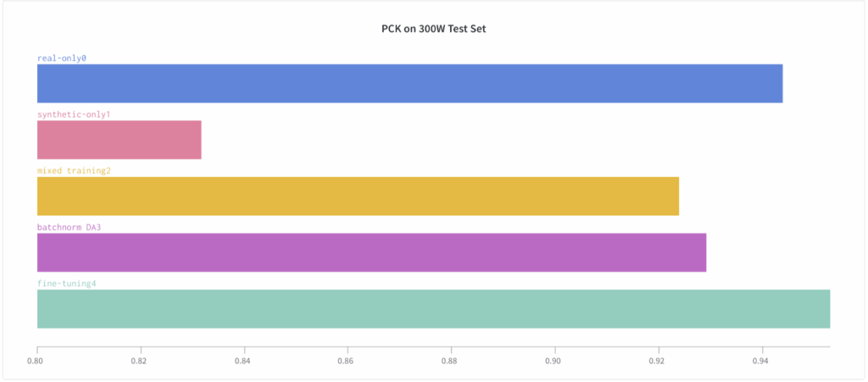Image resolution: width=868 pixels, height=382 pixels.
Task: Click the 'batchnorm DA3' text label
Action: point(70,227)
